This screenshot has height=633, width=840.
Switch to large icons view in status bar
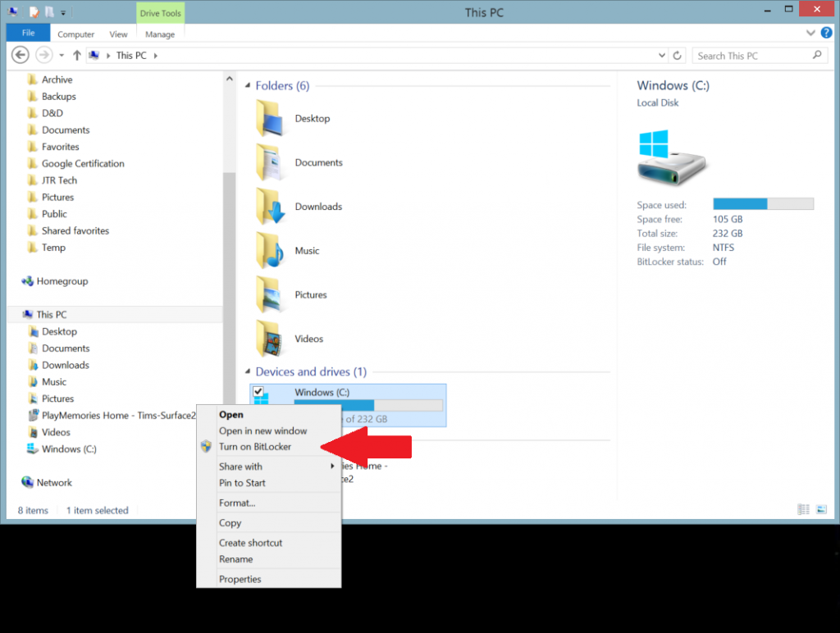pyautogui.click(x=821, y=510)
